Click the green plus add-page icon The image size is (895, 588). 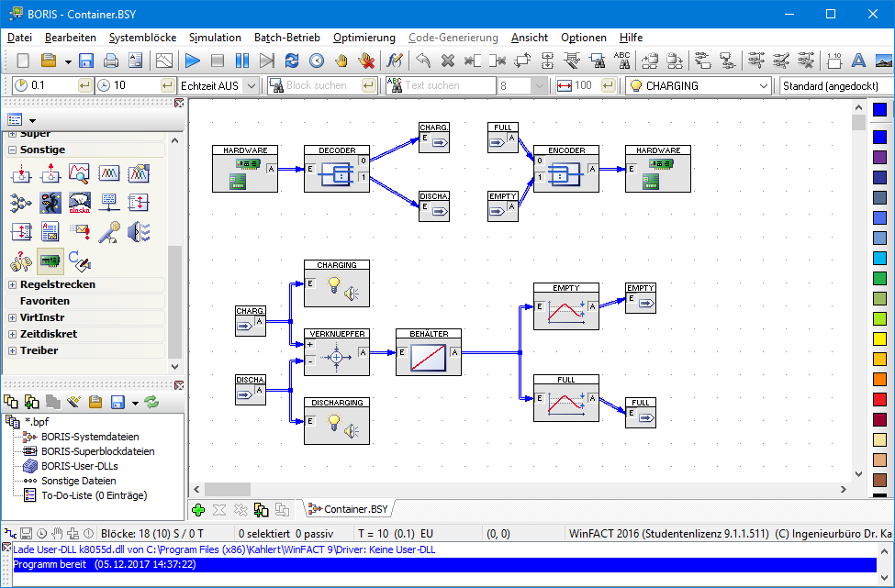198,510
